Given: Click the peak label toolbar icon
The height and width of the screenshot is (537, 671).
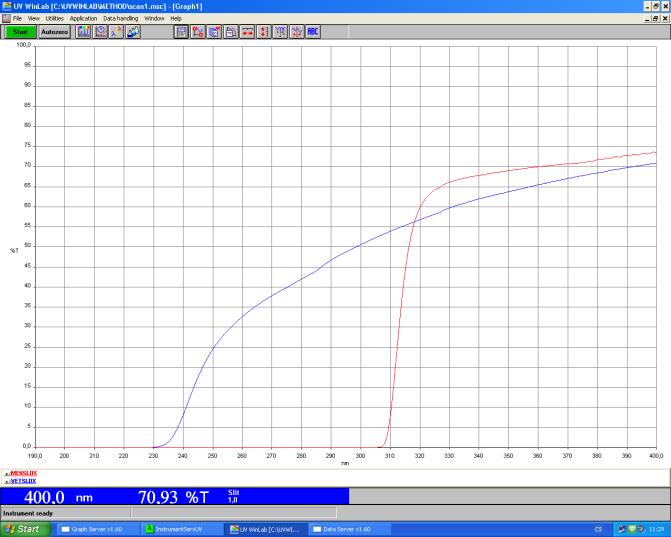Looking at the screenshot, I should tap(280, 32).
